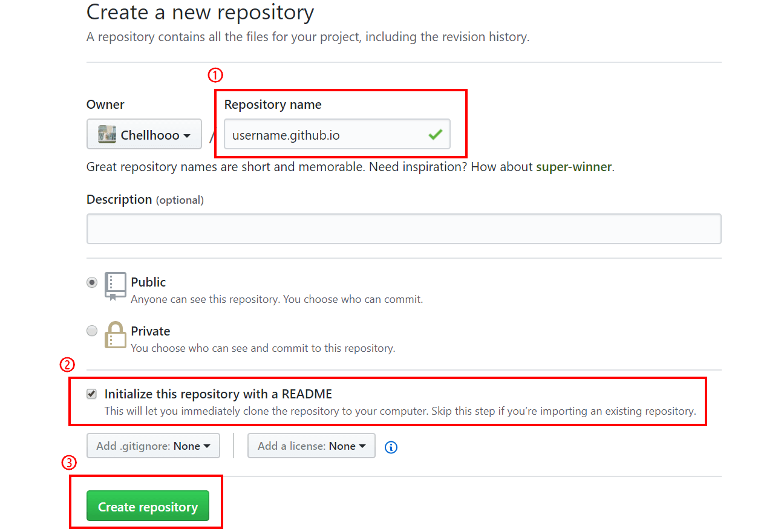Click the Public option label text

click(148, 282)
